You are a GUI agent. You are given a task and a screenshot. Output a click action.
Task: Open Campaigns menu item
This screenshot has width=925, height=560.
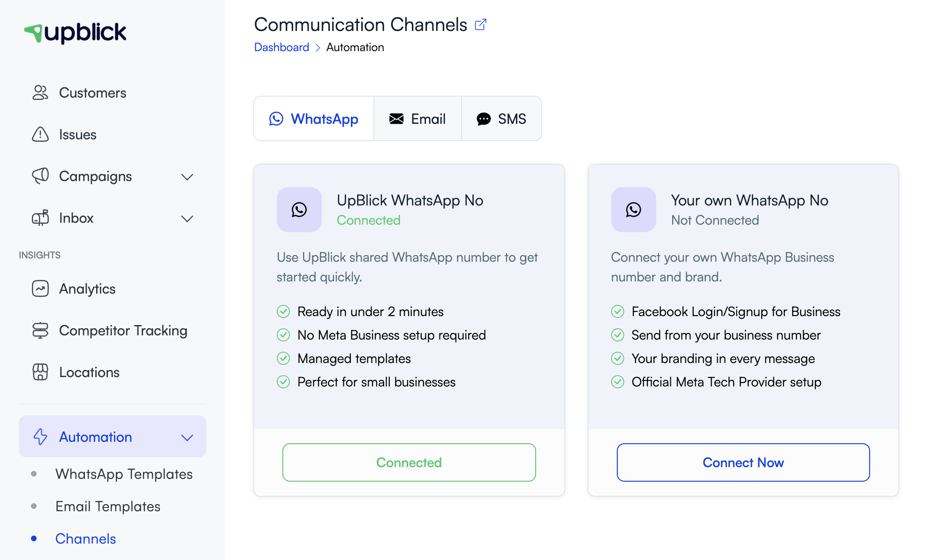click(113, 176)
